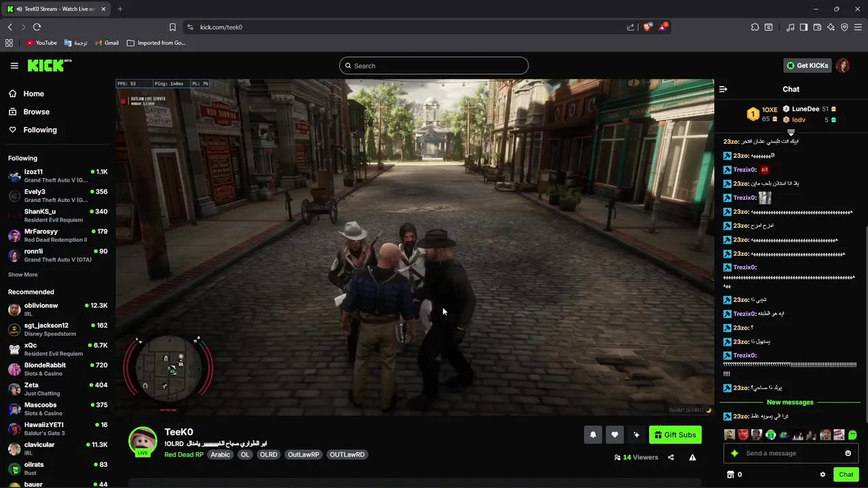868x488 pixels.
Task: Collapse the chat panel arrow icon
Action: click(723, 89)
